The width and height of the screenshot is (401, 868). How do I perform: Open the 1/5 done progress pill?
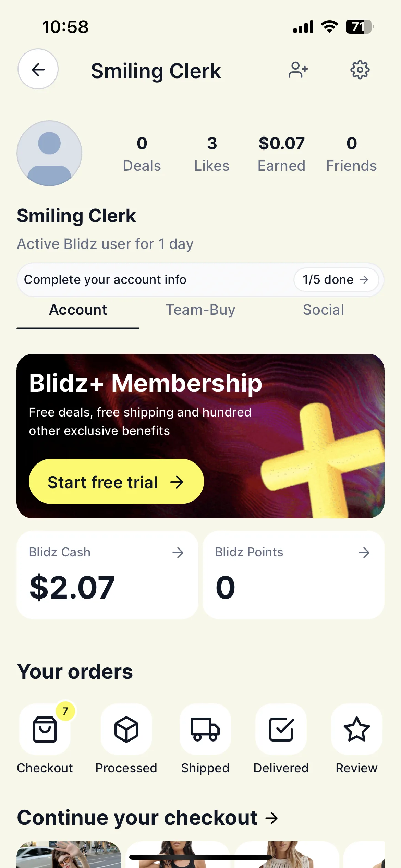336,280
